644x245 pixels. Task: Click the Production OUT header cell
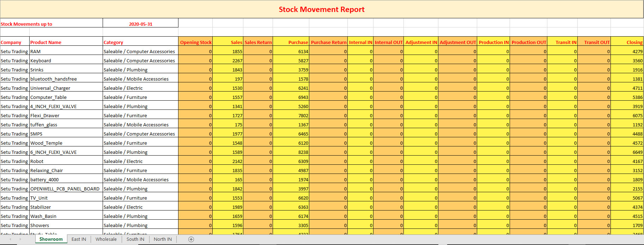(x=528, y=41)
